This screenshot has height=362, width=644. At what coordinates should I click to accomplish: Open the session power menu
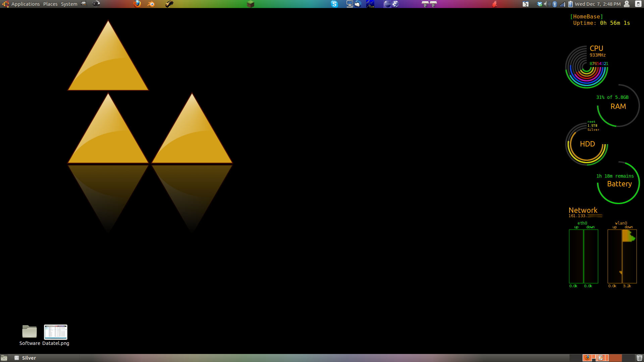tap(638, 4)
